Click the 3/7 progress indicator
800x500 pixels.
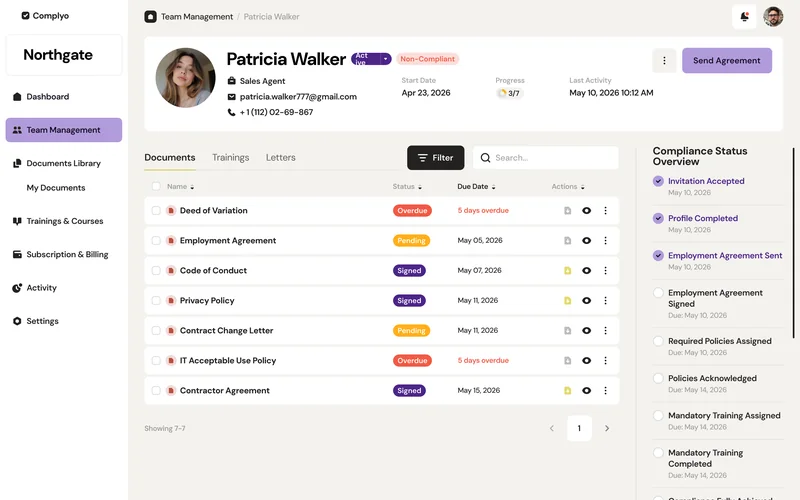point(509,93)
